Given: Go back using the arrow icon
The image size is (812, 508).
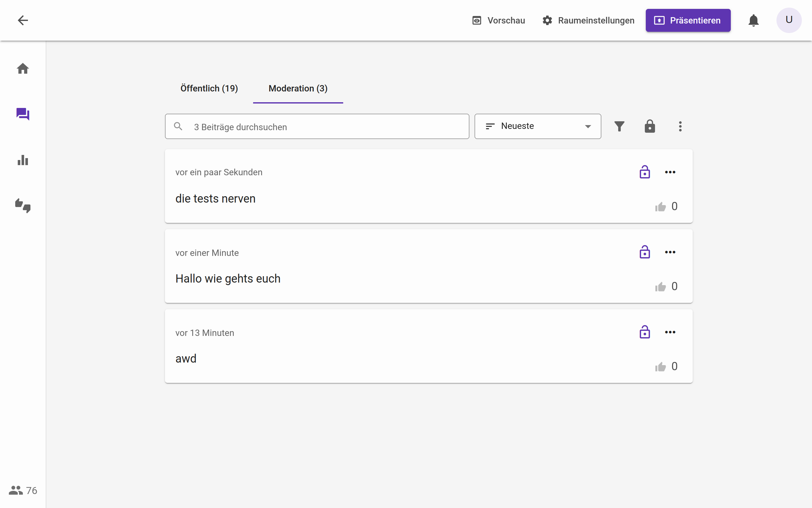Looking at the screenshot, I should click(23, 21).
